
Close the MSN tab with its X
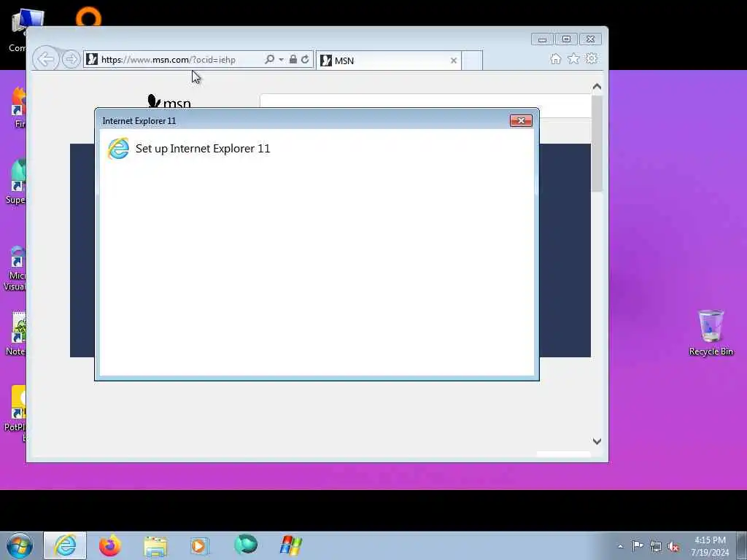coord(454,61)
